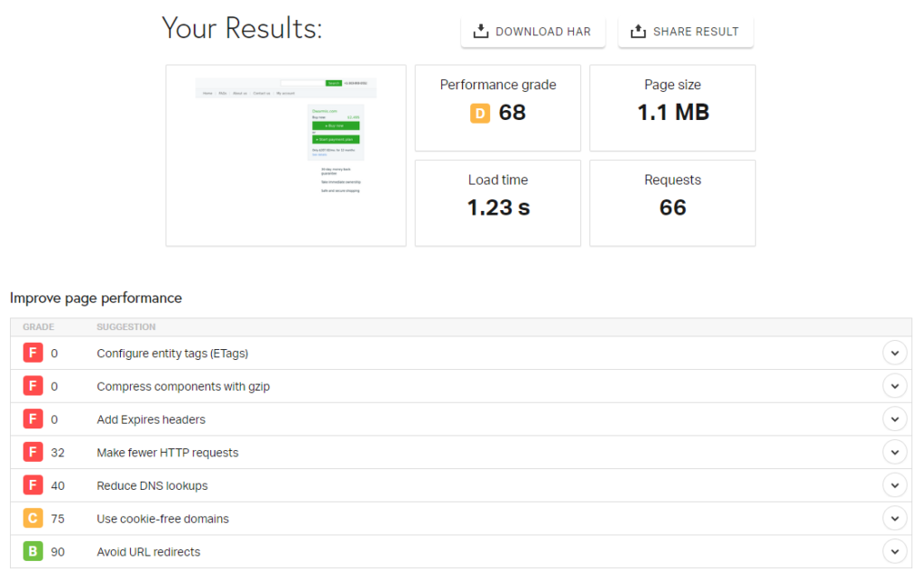924x580 pixels.
Task: Select the Reduce DNS lookups text
Action: click(152, 485)
